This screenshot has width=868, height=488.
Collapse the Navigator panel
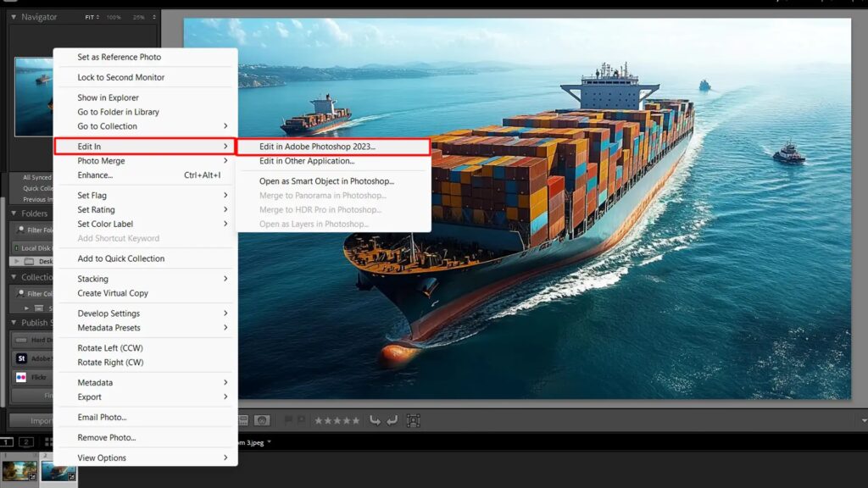click(14, 17)
